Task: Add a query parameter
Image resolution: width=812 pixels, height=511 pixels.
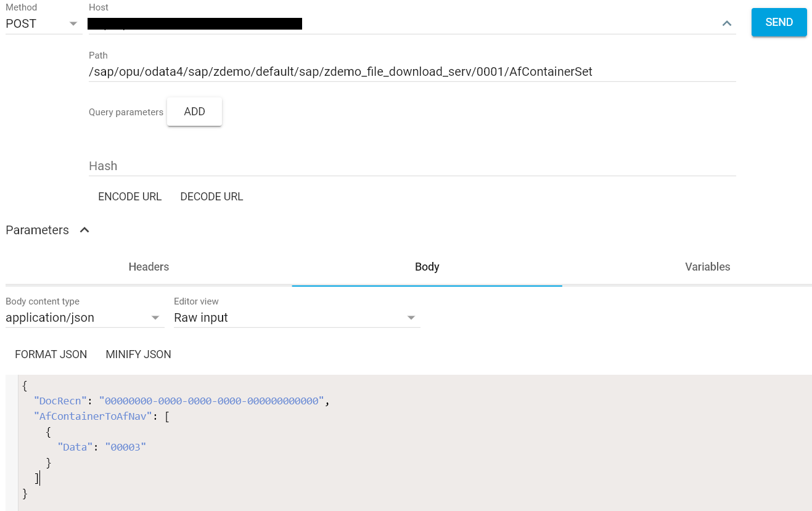Action: [194, 112]
